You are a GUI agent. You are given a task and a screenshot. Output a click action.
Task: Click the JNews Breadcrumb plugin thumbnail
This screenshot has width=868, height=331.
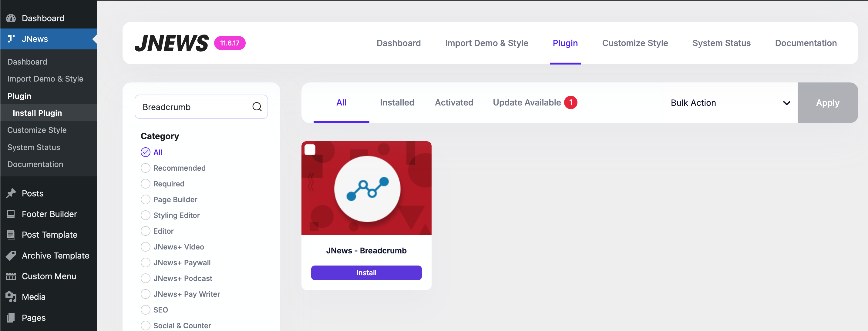[x=367, y=189]
